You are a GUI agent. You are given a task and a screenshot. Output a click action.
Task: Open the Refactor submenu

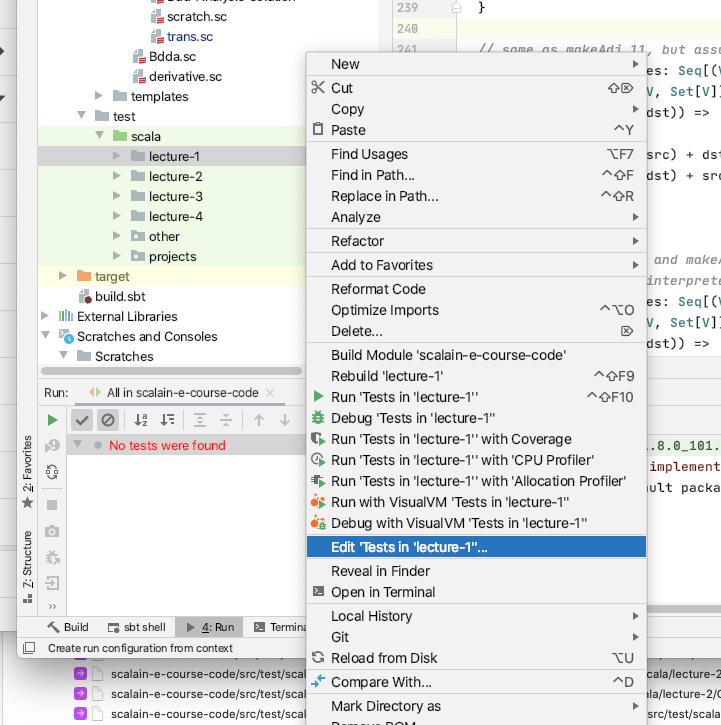pos(476,241)
